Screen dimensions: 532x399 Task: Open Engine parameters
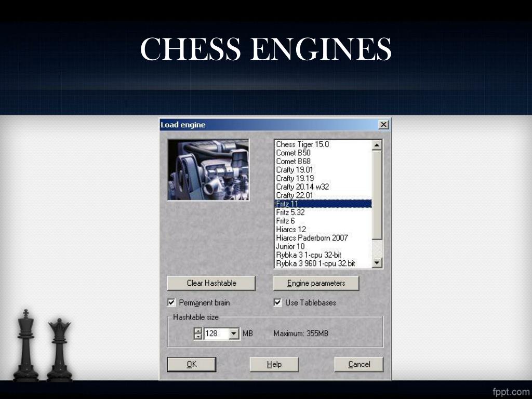coord(316,283)
